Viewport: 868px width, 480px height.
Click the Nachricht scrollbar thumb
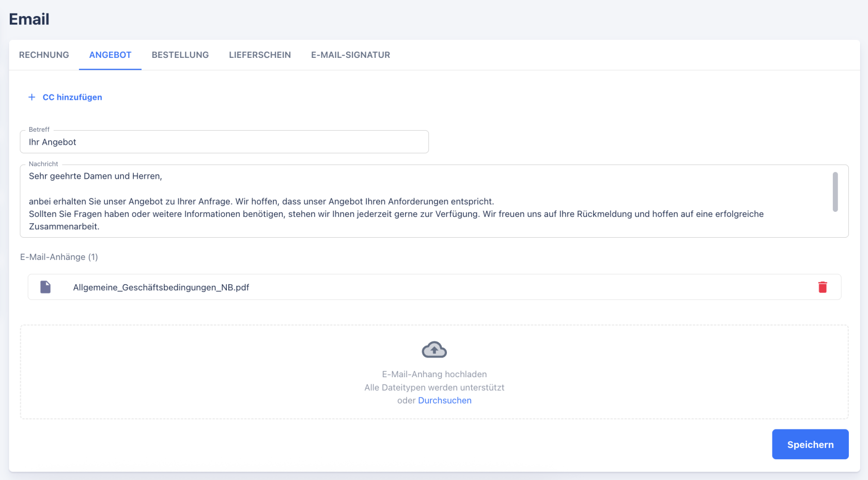pyautogui.click(x=835, y=192)
